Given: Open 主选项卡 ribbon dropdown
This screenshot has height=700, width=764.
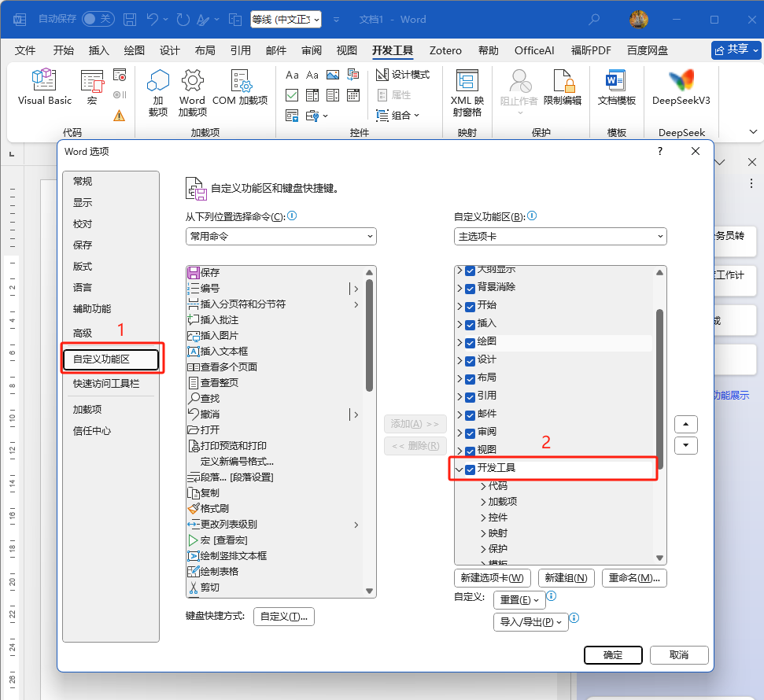Looking at the screenshot, I should click(560, 236).
